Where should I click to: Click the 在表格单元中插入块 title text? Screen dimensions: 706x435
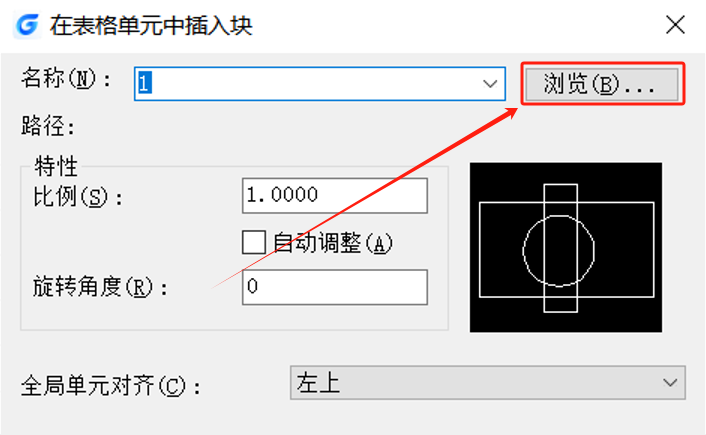point(151,25)
